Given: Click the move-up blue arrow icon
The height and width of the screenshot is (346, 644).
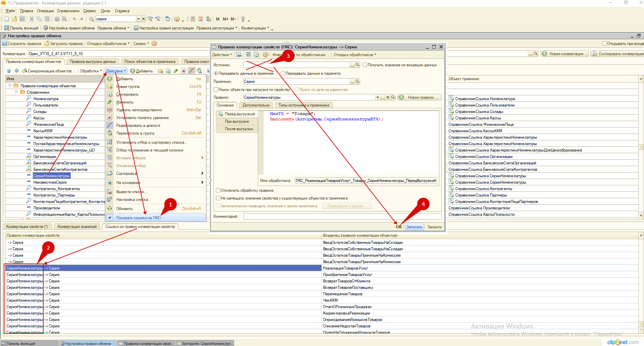Looking at the screenshot, I should [x=9, y=71].
